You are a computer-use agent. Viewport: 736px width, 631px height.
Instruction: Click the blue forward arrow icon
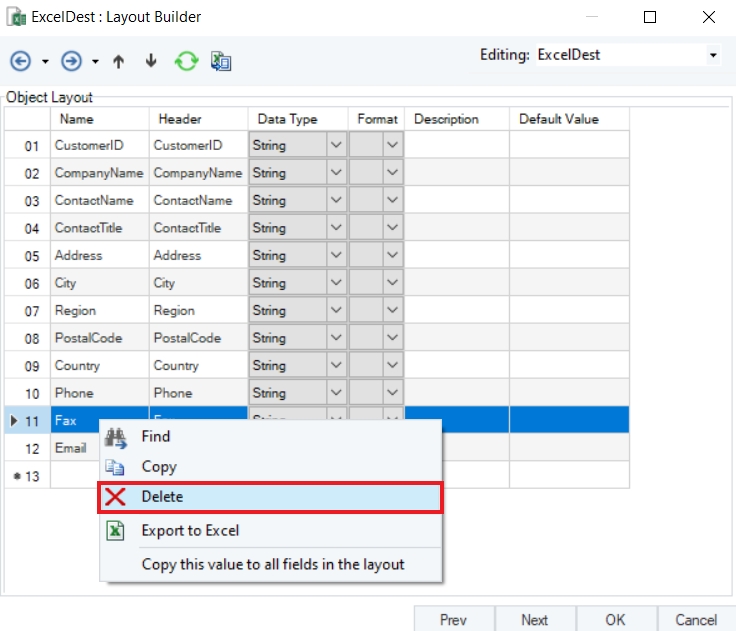pyautogui.click(x=71, y=62)
